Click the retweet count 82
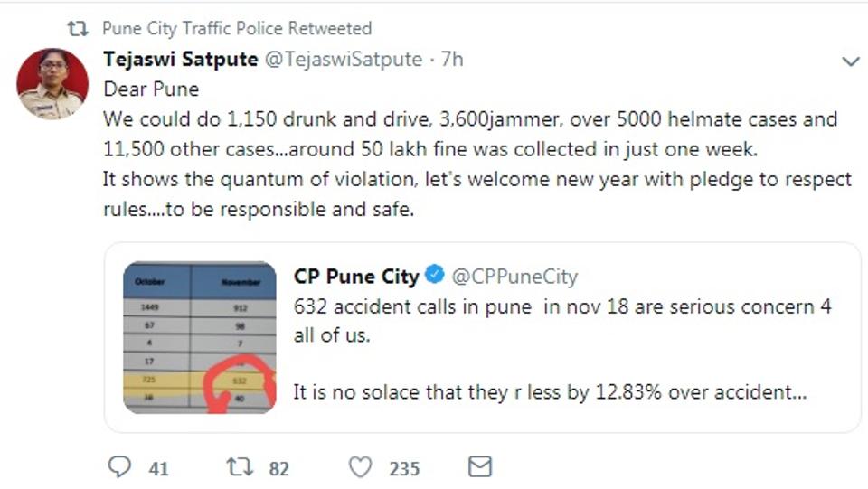 click(x=278, y=467)
